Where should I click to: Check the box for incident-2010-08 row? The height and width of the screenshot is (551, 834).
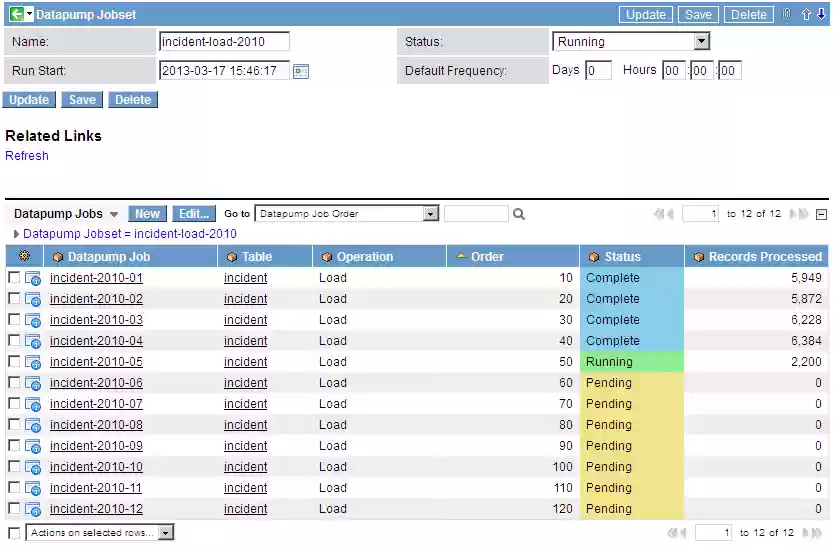pos(14,424)
